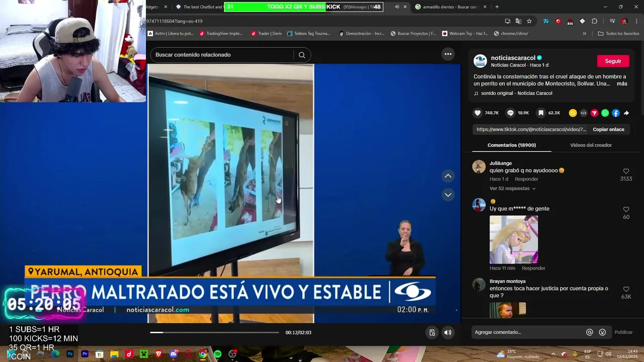Expand 'Ver 52 respuestas' replies
644x362 pixels.
tap(513, 189)
